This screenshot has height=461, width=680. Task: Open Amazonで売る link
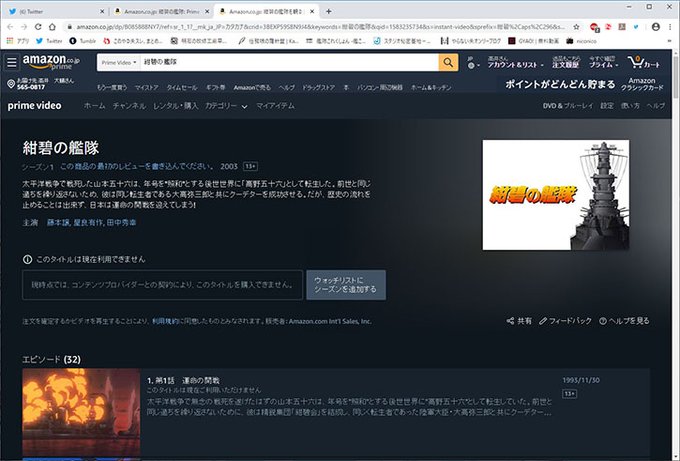(252, 88)
